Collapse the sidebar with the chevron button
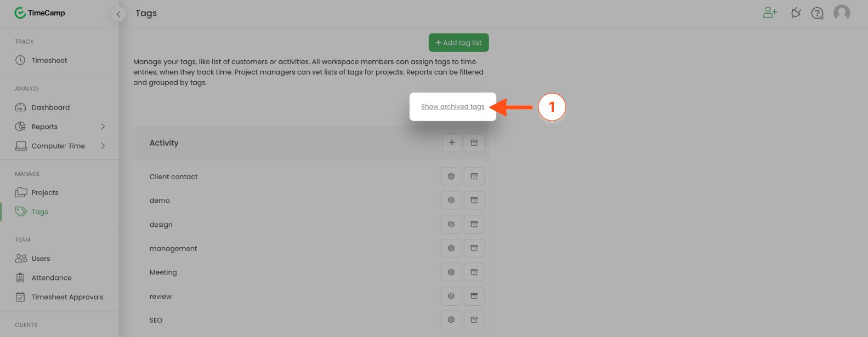The image size is (868, 337). [x=118, y=14]
